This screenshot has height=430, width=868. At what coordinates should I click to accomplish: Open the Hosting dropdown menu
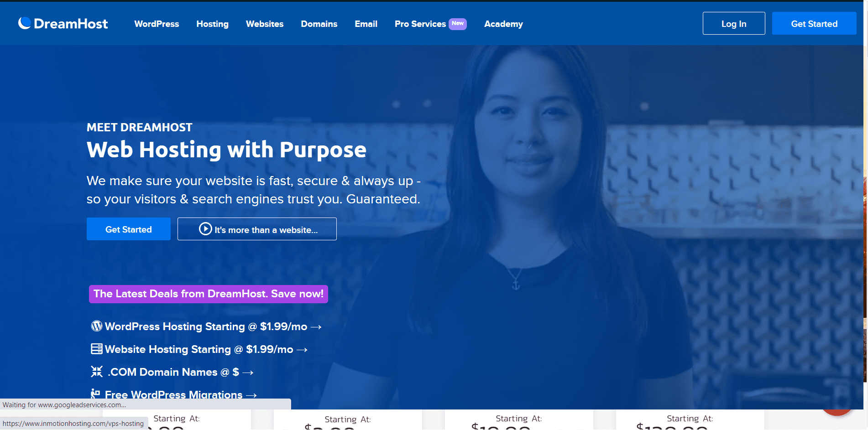click(x=212, y=24)
